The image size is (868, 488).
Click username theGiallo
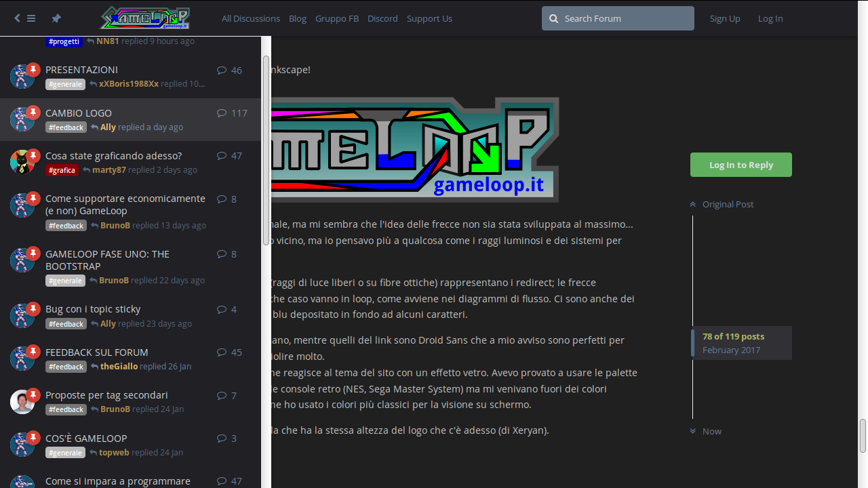pos(119,367)
